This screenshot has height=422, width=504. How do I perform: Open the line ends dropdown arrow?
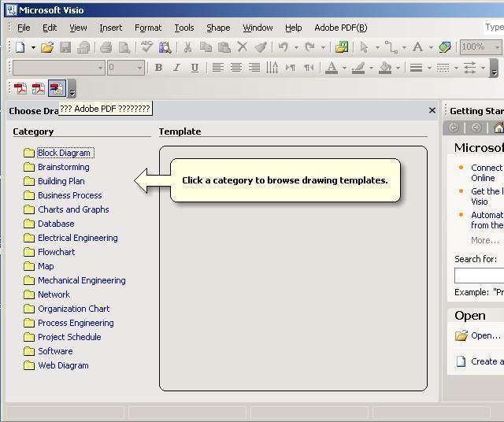point(483,68)
